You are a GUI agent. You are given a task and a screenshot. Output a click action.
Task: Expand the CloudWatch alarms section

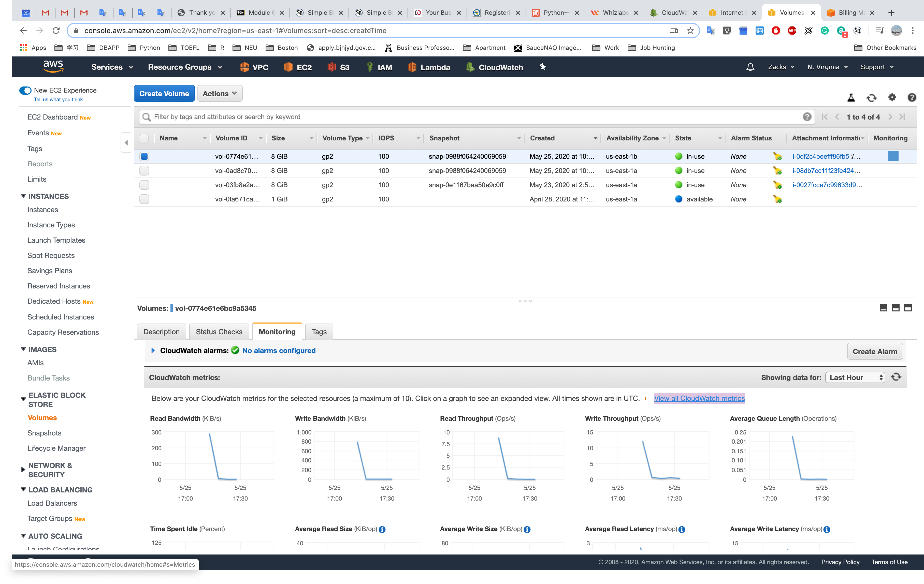coord(153,351)
